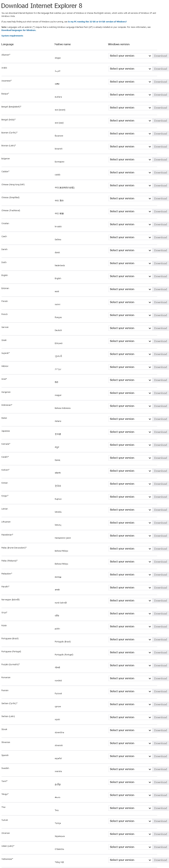Download the Polish language version

point(160,626)
